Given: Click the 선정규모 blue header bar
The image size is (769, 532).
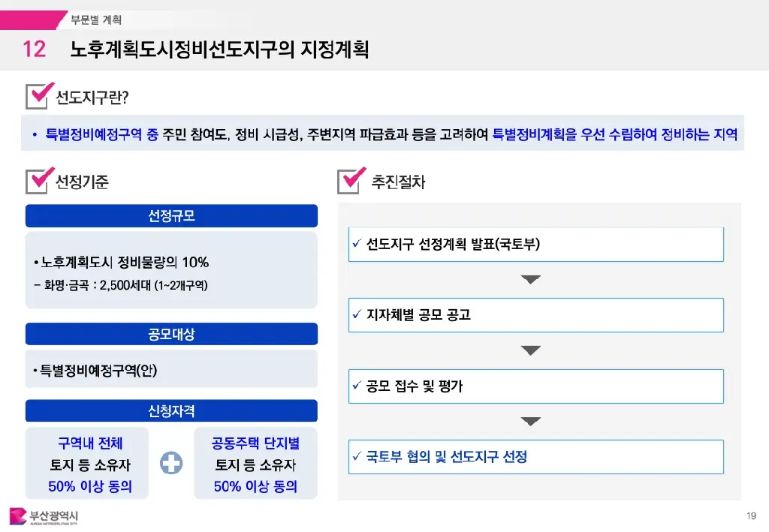Looking at the screenshot, I should click(171, 216).
